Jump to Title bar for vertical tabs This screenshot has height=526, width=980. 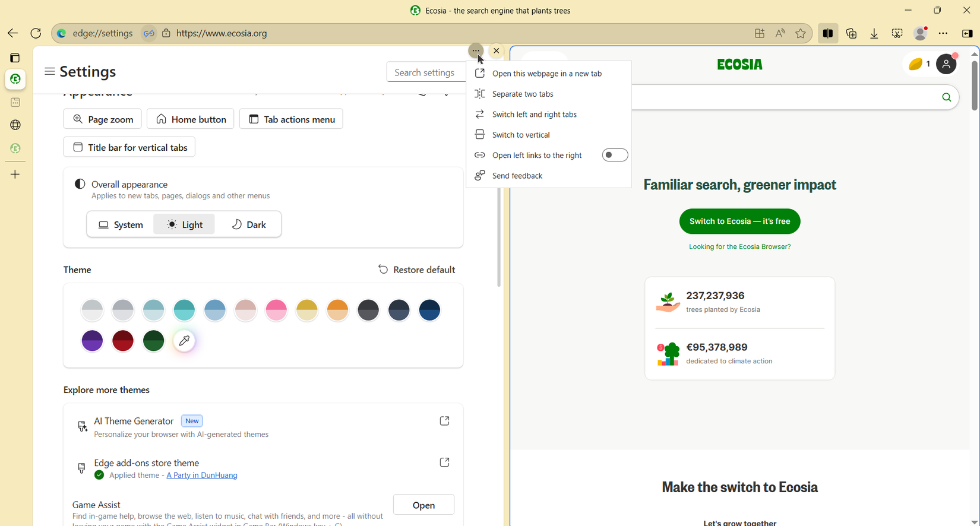tap(129, 147)
